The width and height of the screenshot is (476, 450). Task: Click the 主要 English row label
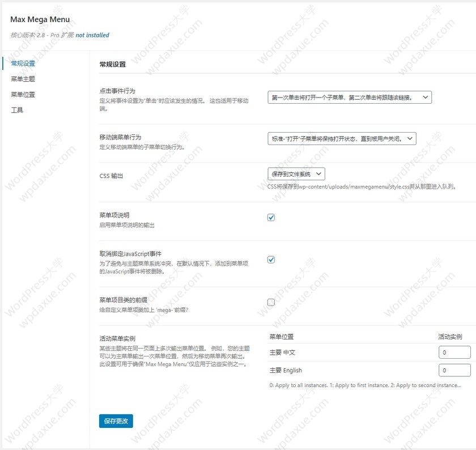click(286, 371)
